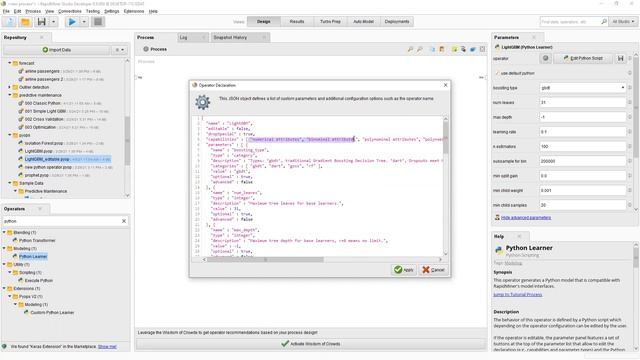Switch to the Deployments view
Viewport: 640px width, 360px height.
pos(397,22)
